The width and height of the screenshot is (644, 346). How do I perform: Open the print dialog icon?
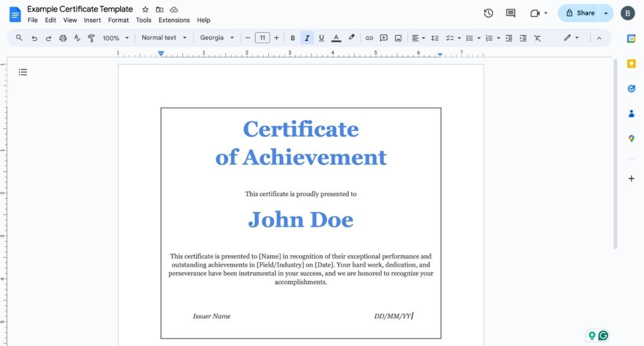[63, 38]
